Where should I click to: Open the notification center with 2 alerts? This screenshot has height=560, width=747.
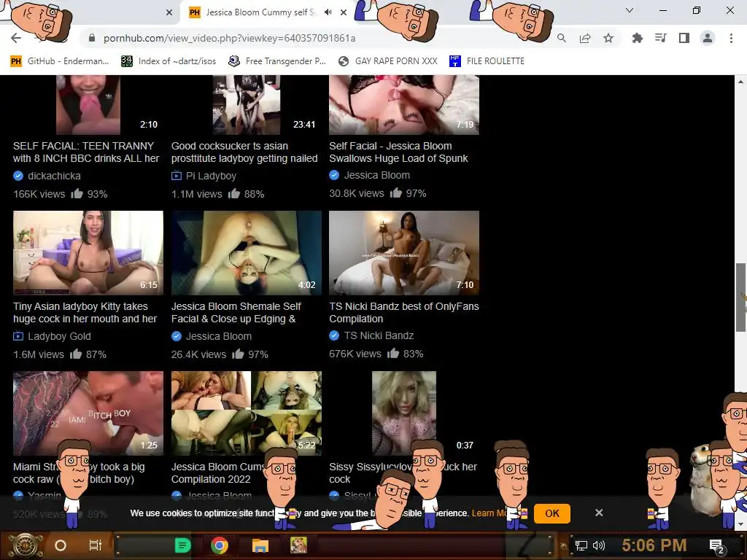click(717, 546)
